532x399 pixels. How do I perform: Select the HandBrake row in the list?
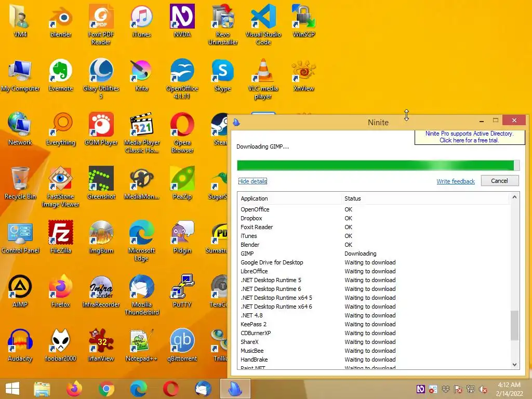pos(374,360)
